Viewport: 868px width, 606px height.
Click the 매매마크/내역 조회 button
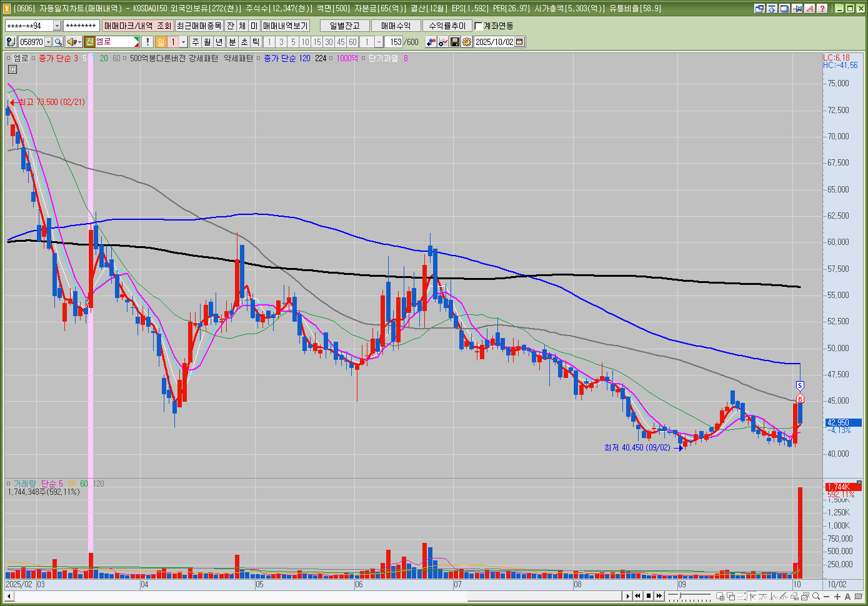click(x=137, y=26)
